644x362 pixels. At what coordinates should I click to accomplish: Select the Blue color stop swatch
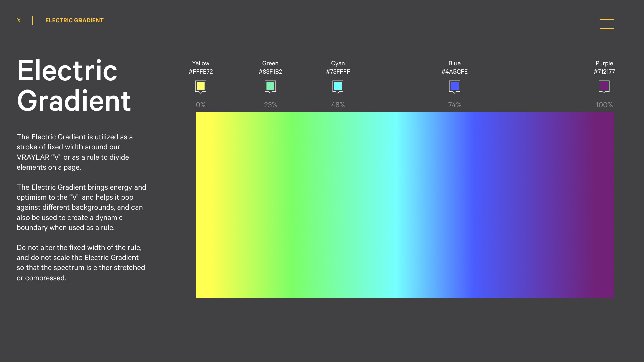454,86
